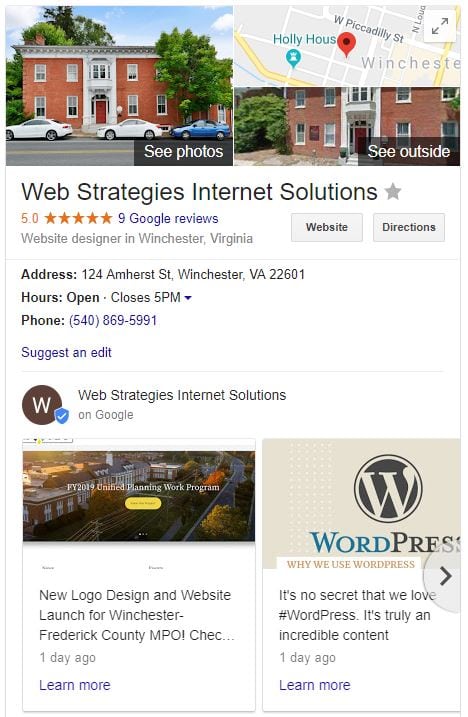Open Learn more under WordPress post
This screenshot has width=468, height=717.
(x=315, y=685)
